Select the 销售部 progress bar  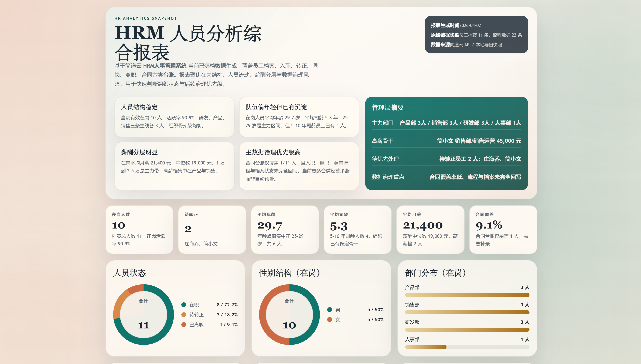[467, 312]
